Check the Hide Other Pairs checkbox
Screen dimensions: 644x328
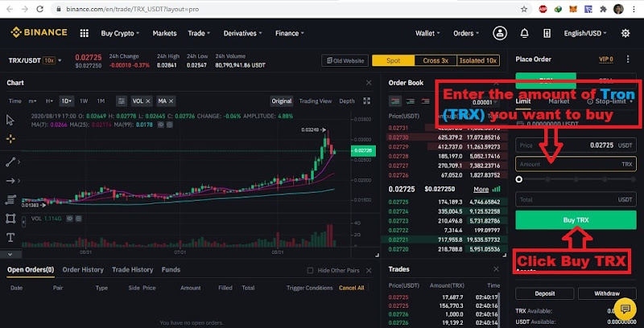tap(311, 270)
